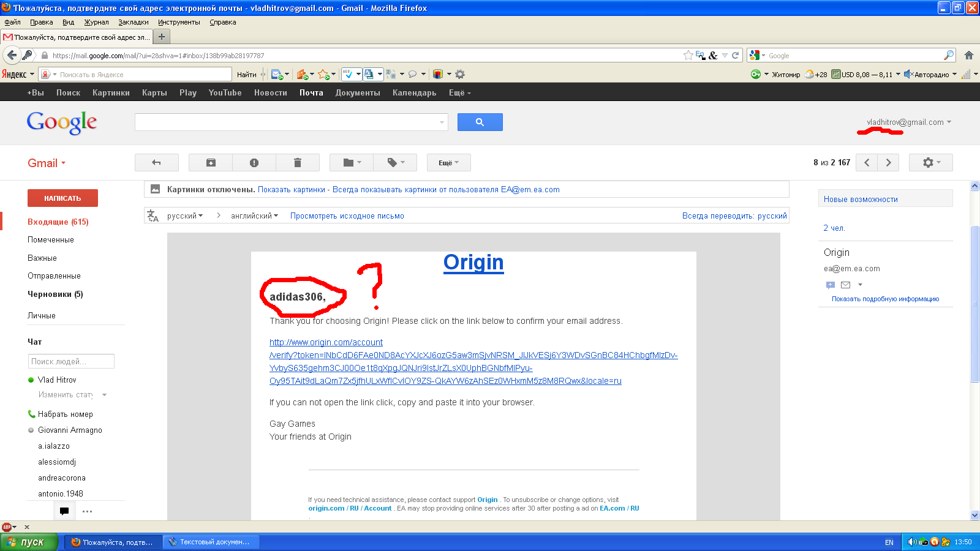Click the Yandex bar settings gear
This screenshot has height=551, width=980.
pyautogui.click(x=460, y=75)
